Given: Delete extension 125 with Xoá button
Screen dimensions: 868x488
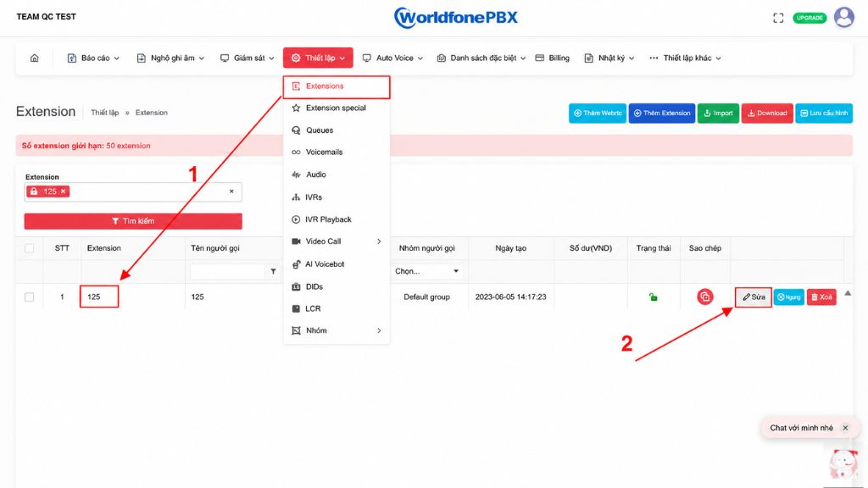Looking at the screenshot, I should (821, 297).
